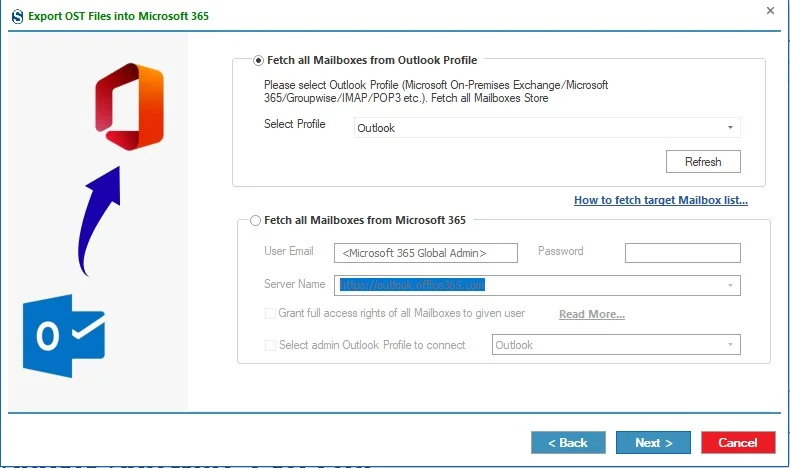Open the Select Profile dropdown
Viewport: 790px width, 468px height.
(x=547, y=128)
